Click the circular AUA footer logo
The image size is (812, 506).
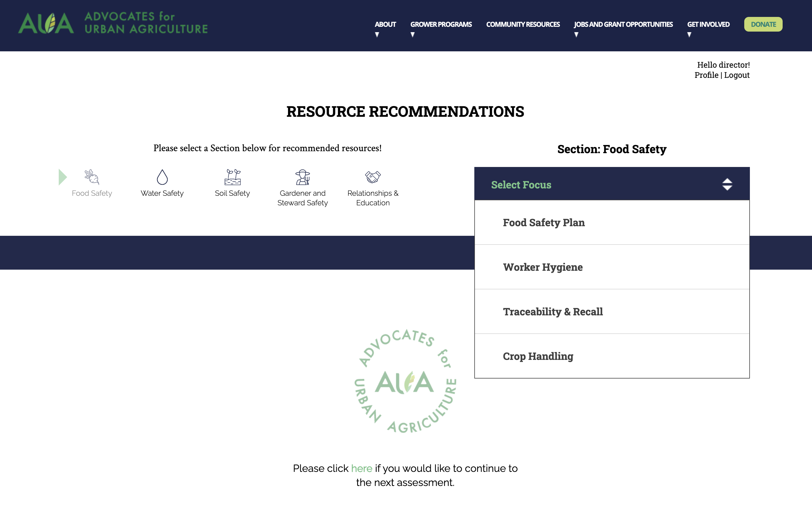pos(405,382)
